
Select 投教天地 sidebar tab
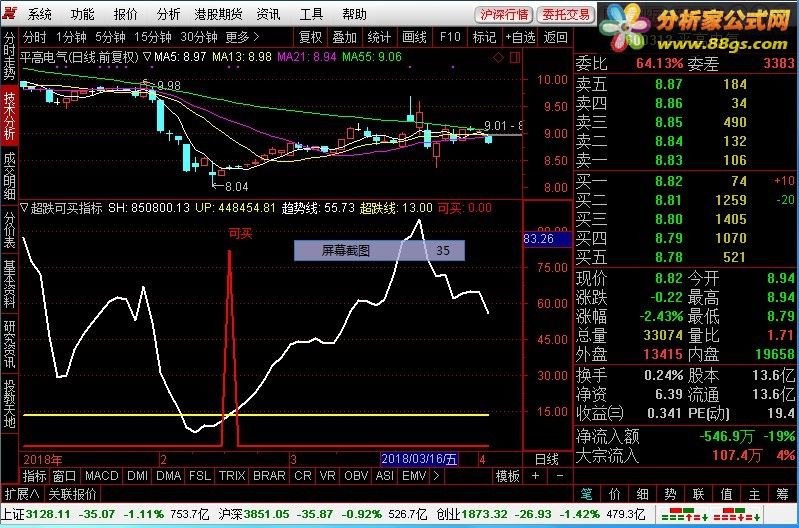(x=10, y=403)
